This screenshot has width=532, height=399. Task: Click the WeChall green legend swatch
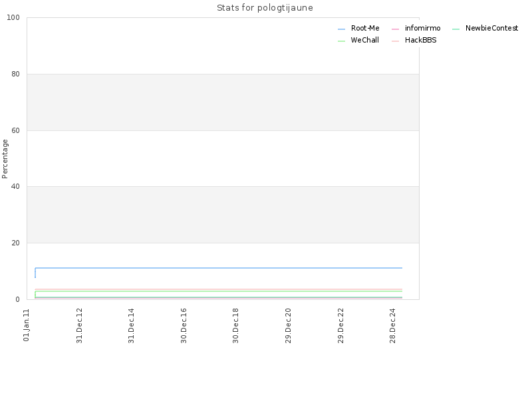[341, 41]
